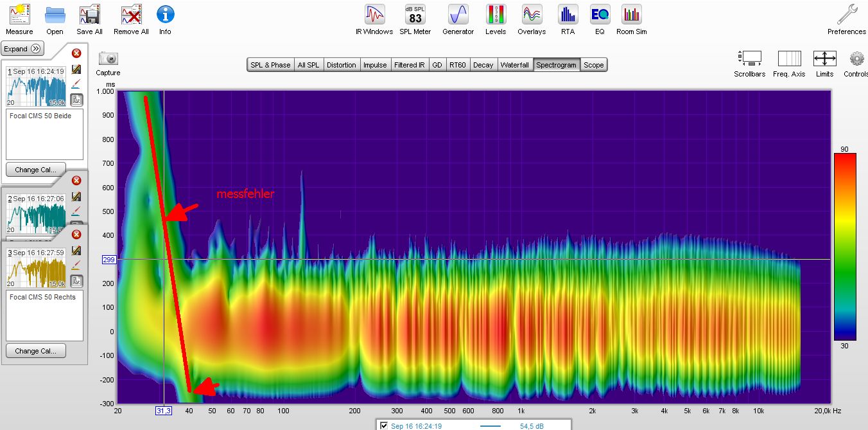Switch to All SPL tab
868x430 pixels.
coord(308,65)
